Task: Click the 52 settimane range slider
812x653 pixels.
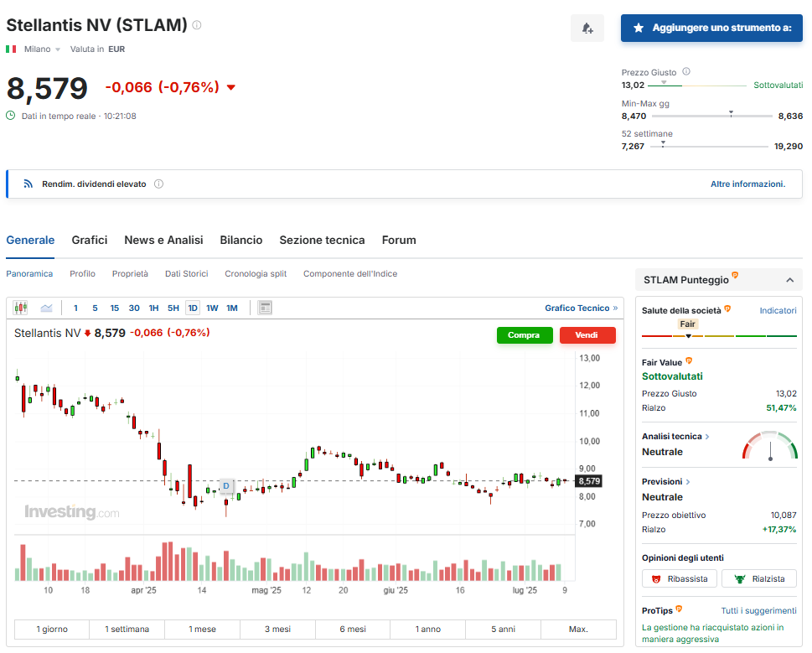Action: click(709, 146)
